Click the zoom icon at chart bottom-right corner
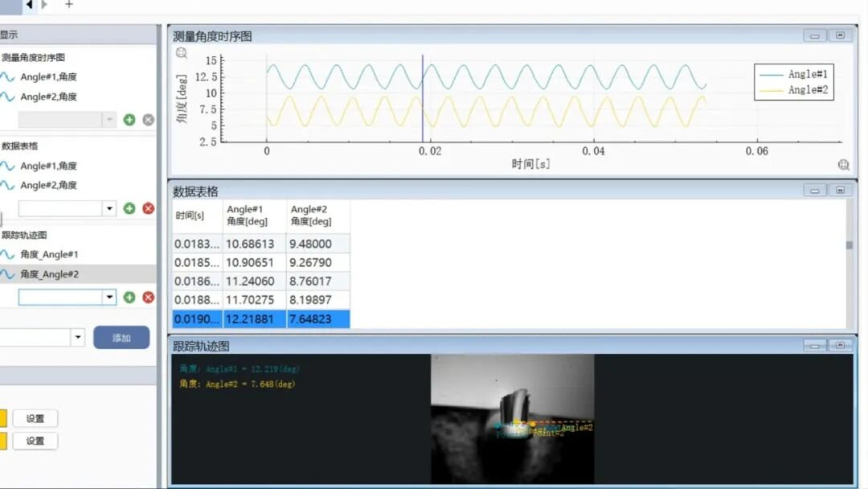Viewport: 868px width, 489px height. [x=843, y=165]
